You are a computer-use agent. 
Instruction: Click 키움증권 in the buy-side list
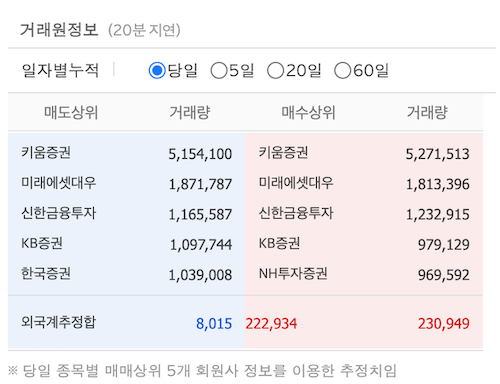(283, 153)
